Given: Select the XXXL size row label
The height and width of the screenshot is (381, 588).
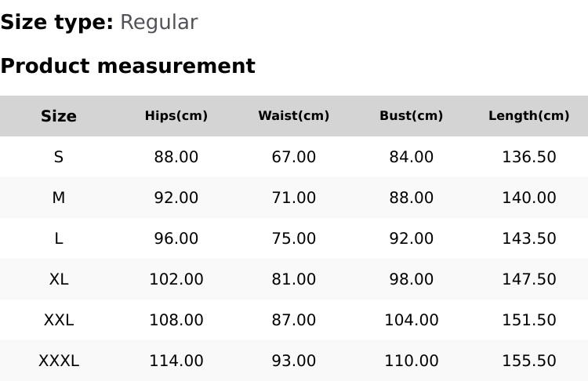Looking at the screenshot, I should pos(59,361).
